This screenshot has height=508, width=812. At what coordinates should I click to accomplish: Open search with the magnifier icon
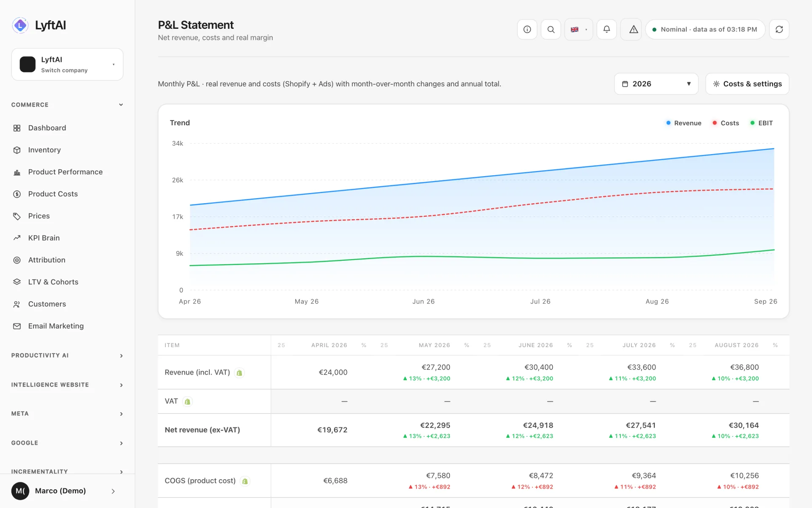551,29
